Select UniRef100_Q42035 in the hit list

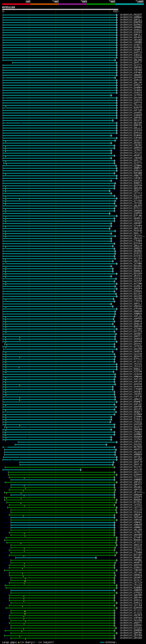click(131, 470)
